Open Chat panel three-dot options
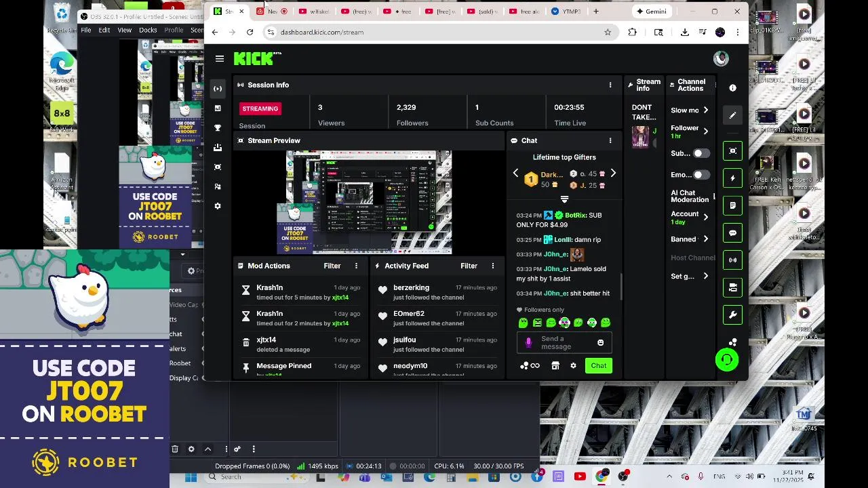 click(x=610, y=140)
